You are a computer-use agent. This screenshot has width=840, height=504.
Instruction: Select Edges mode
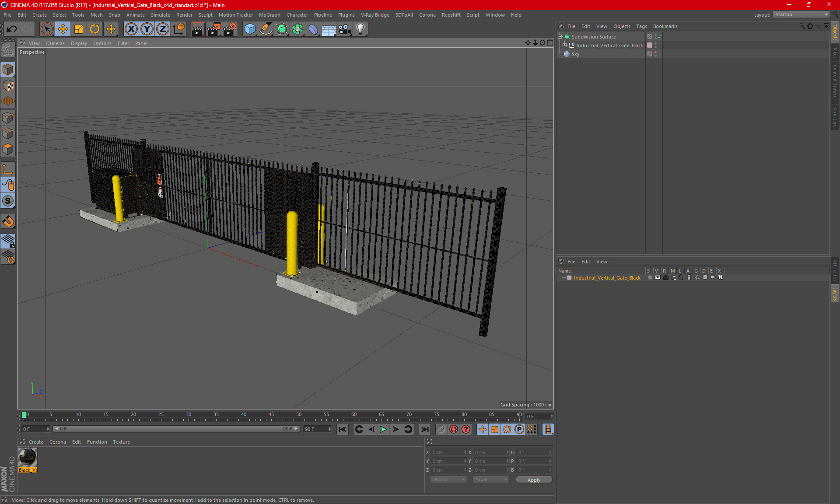[x=8, y=133]
